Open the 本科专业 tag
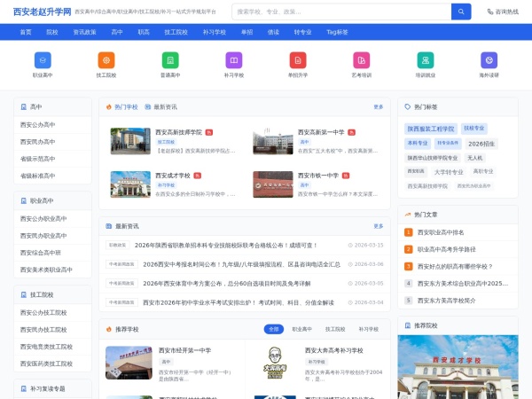This screenshot has width=532, height=399. tap(418, 143)
